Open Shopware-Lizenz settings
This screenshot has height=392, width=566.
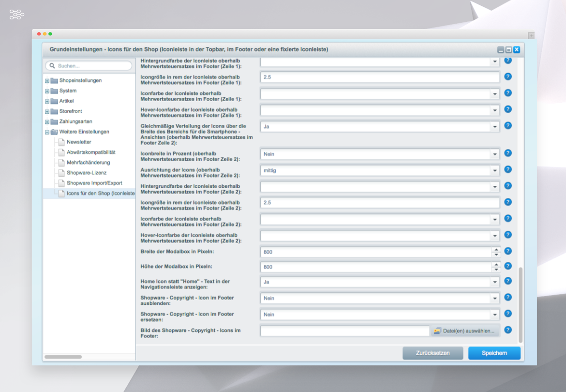pyautogui.click(x=87, y=173)
